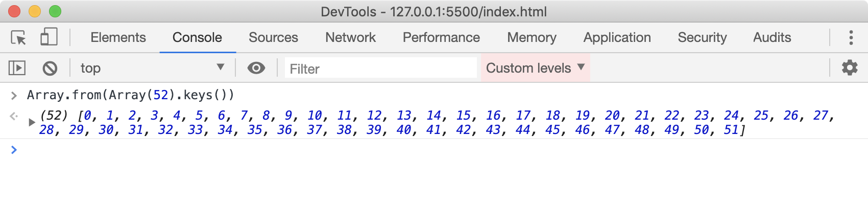This screenshot has width=868, height=224.
Task: Open the console settings gear
Action: [x=849, y=68]
